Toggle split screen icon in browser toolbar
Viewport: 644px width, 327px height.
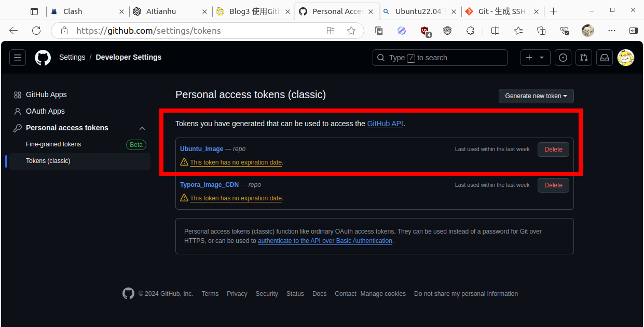[496, 31]
